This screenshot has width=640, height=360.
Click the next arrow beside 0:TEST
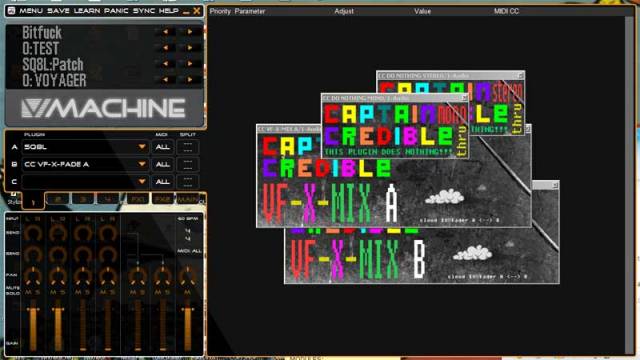click(190, 48)
